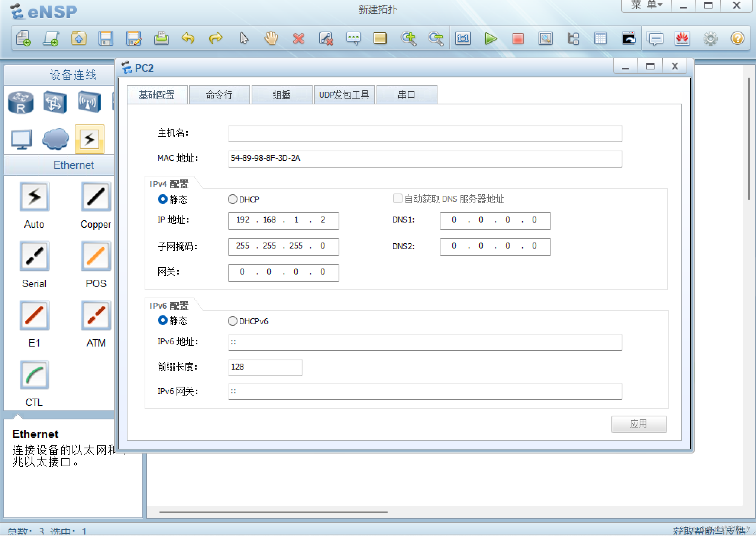Click the IPv6 地址 input field

424,342
